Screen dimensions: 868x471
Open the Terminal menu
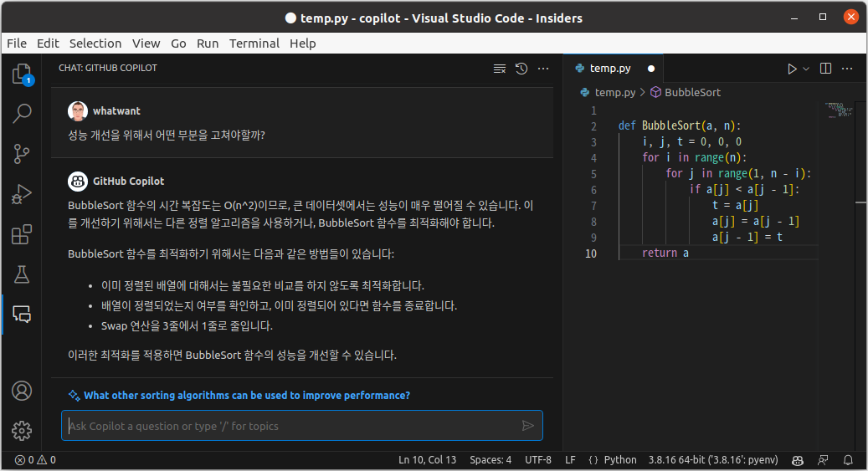click(x=254, y=44)
